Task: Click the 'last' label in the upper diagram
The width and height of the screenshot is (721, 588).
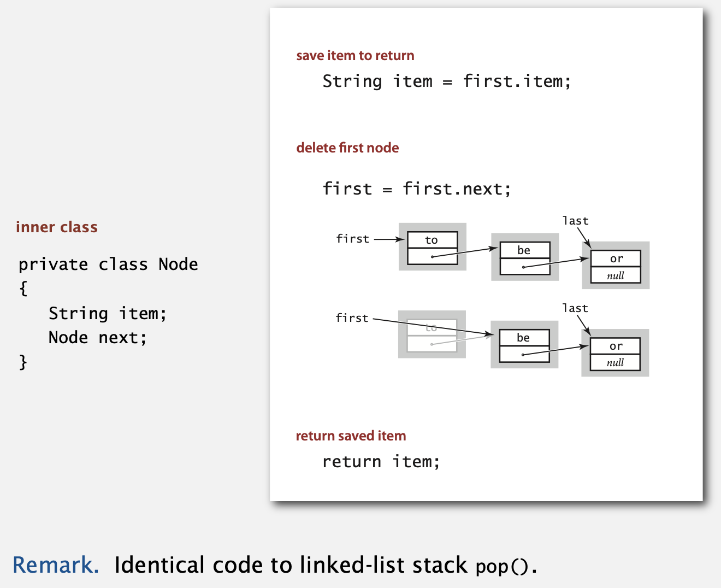Action: 576,221
